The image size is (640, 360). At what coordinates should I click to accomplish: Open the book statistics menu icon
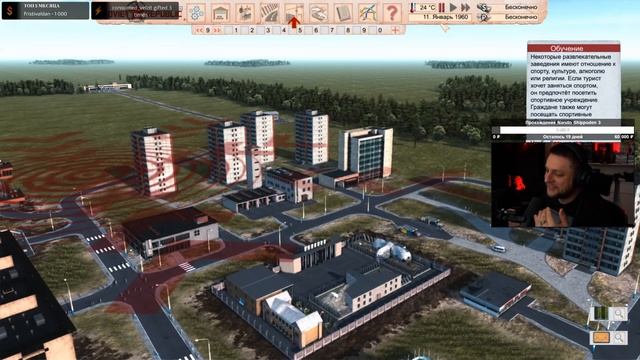coord(343,13)
